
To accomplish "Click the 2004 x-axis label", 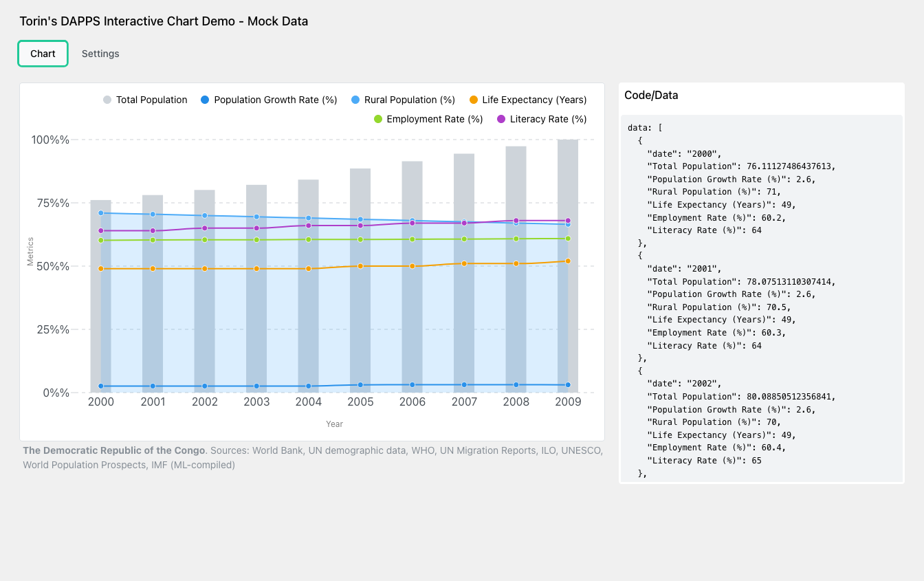I will [308, 402].
